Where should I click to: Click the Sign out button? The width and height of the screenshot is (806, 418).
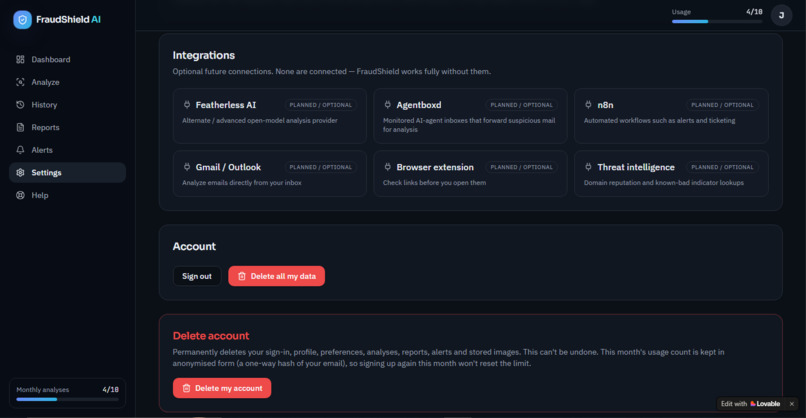pos(197,276)
